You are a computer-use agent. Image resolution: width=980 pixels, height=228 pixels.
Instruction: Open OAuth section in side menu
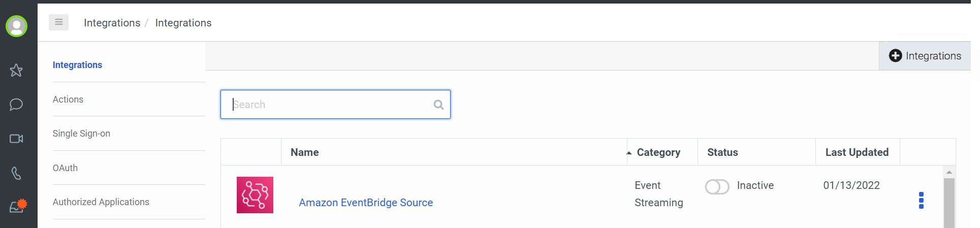pyautogui.click(x=65, y=168)
